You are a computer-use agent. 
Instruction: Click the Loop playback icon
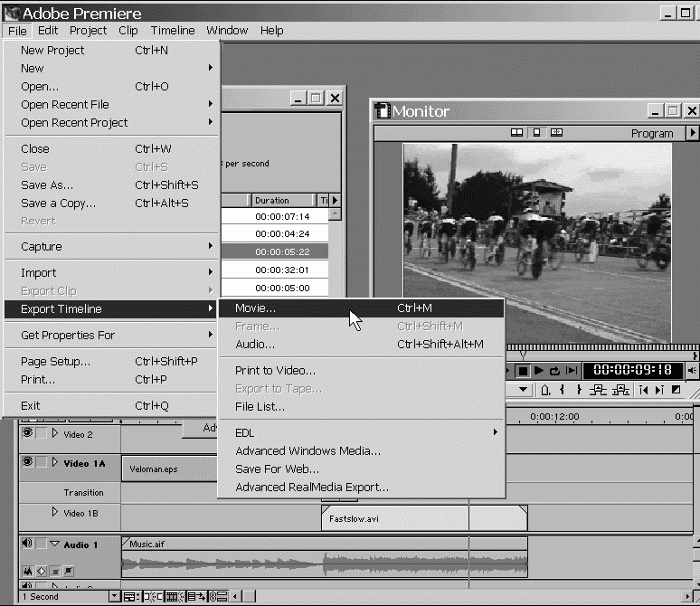(554, 371)
